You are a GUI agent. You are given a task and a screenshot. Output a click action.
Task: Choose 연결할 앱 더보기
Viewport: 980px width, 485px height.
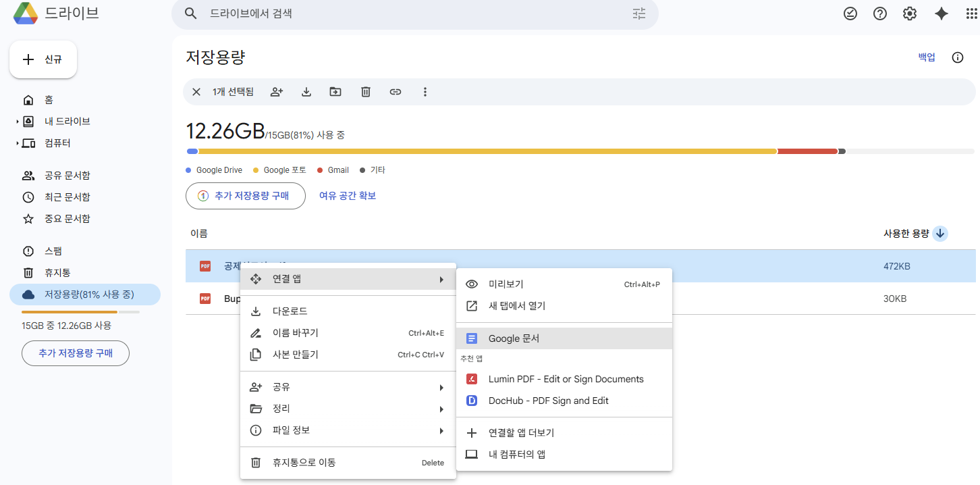[x=564, y=433]
